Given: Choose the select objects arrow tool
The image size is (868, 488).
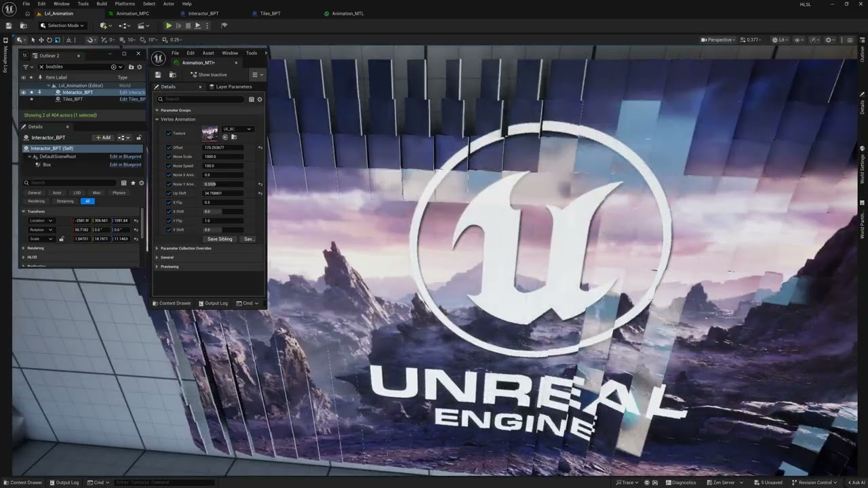Looking at the screenshot, I should tap(33, 40).
